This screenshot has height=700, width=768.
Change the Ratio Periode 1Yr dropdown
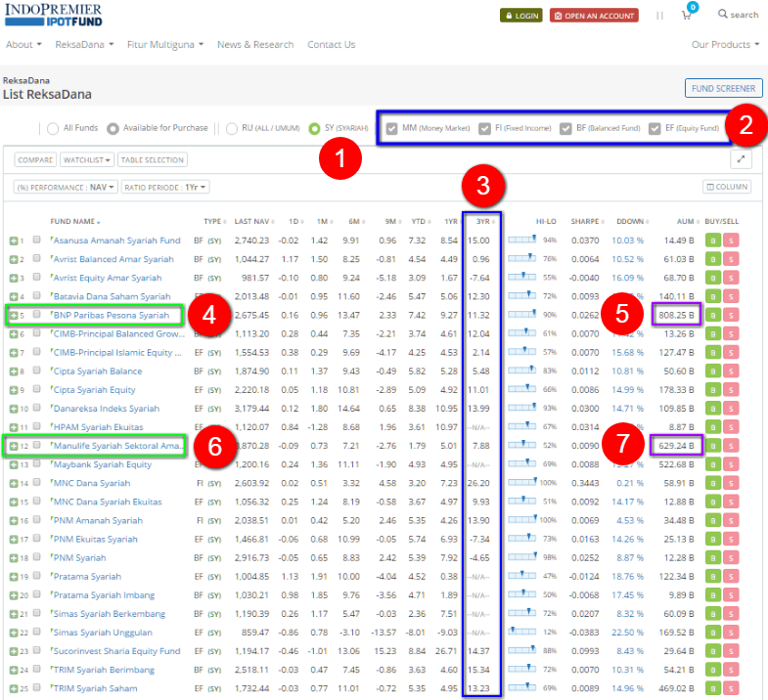click(161, 187)
